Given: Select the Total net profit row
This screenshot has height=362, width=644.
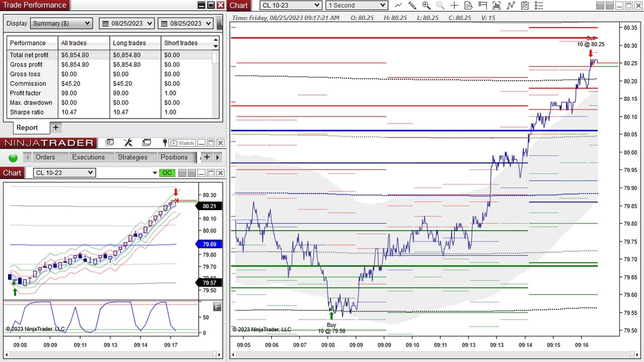Looking at the screenshot, I should pyautogui.click(x=110, y=55).
